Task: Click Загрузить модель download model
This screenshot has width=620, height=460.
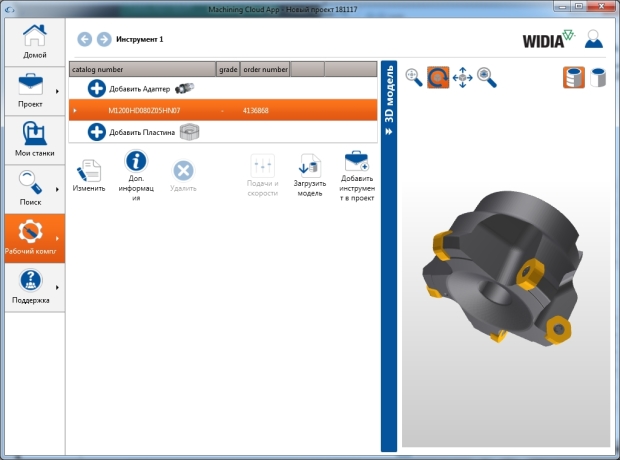Action: pos(310,175)
